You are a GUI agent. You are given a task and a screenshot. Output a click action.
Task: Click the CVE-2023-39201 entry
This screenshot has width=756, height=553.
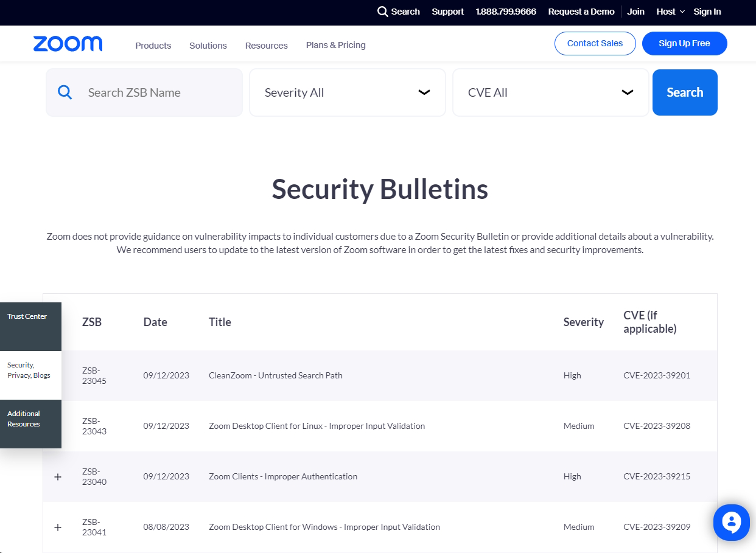pyautogui.click(x=656, y=375)
